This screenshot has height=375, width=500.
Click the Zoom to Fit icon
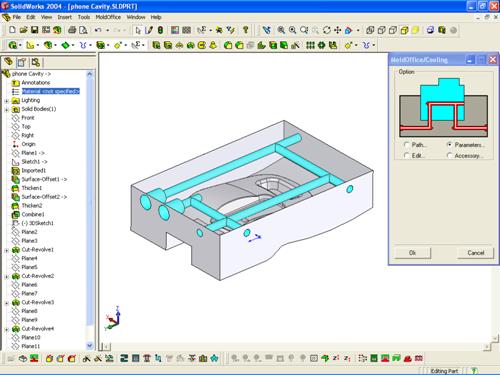click(x=281, y=30)
